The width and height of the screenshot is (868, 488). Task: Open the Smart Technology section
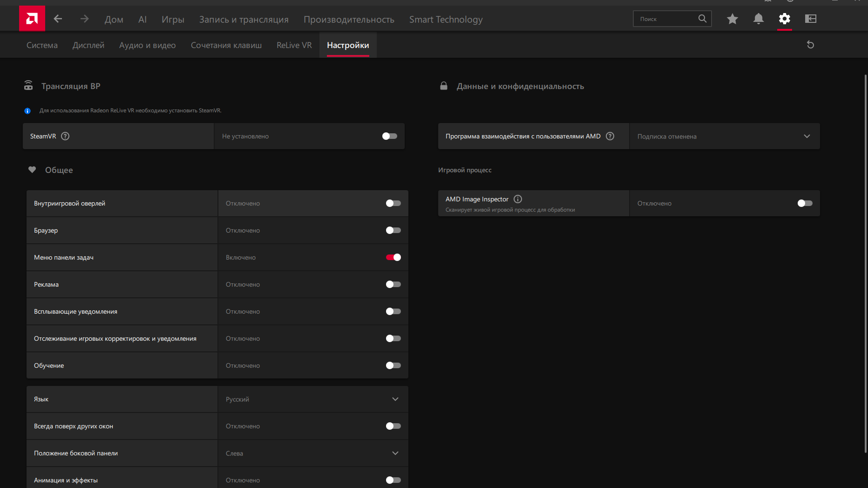(446, 20)
